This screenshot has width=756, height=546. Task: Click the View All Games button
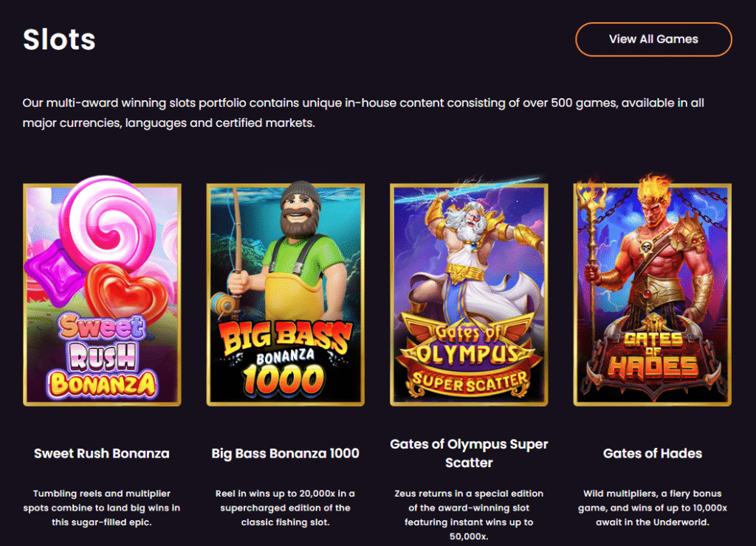pos(653,39)
